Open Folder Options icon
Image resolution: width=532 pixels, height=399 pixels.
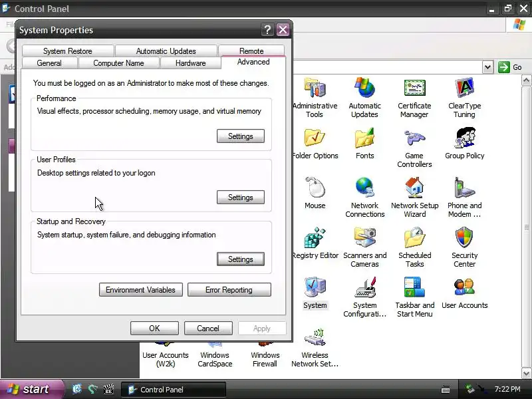[x=315, y=138]
